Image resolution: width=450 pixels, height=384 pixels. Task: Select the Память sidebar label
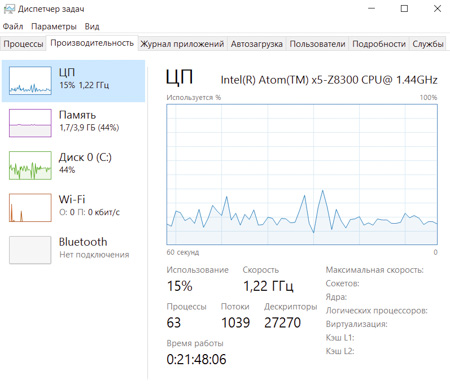point(77,115)
